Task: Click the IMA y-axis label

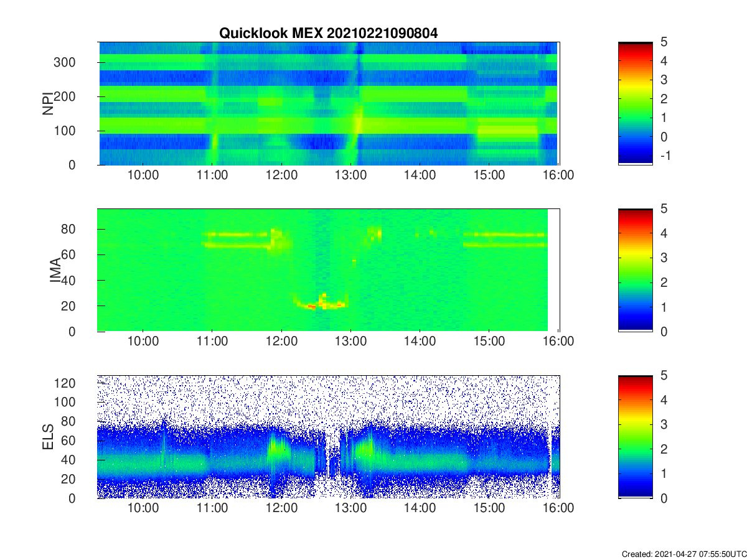Action: click(55, 270)
